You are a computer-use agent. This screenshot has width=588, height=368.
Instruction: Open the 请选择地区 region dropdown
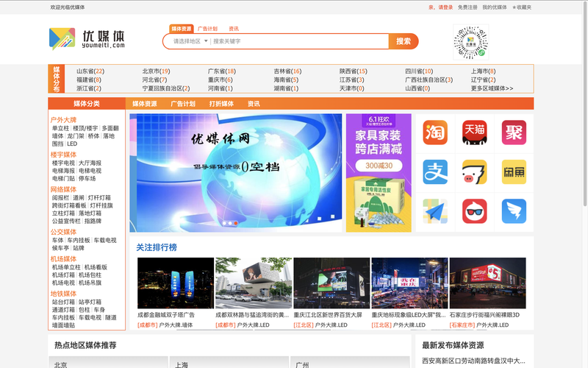[190, 41]
